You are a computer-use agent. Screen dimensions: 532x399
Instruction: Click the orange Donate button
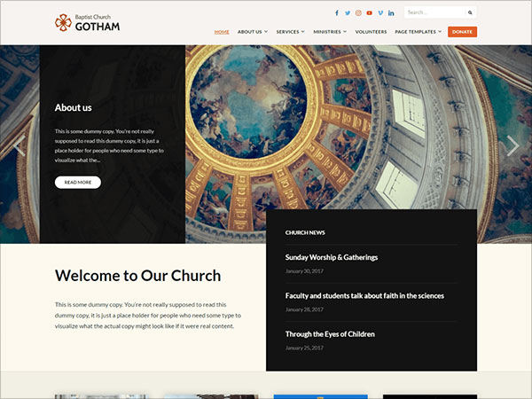[x=462, y=32]
